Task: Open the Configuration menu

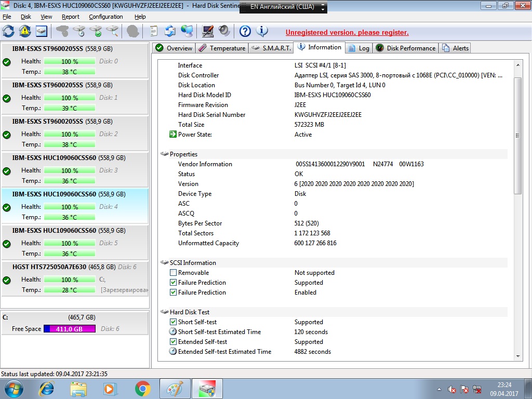Action: click(106, 17)
